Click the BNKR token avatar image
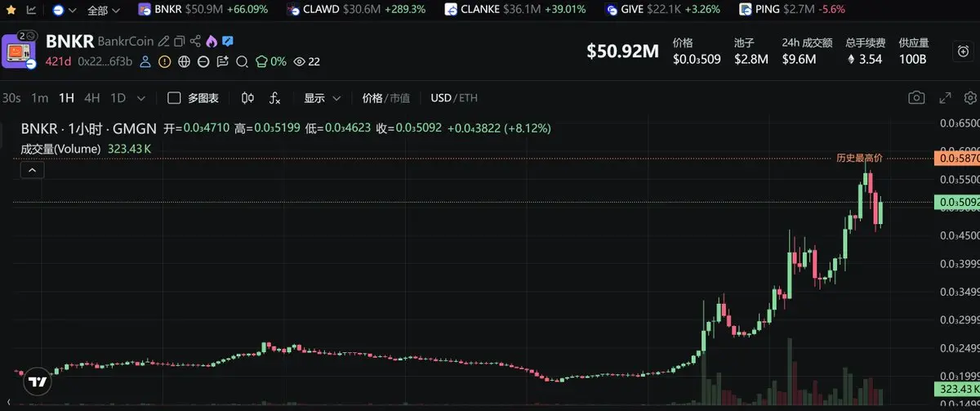Image resolution: width=980 pixels, height=411 pixels. point(20,51)
